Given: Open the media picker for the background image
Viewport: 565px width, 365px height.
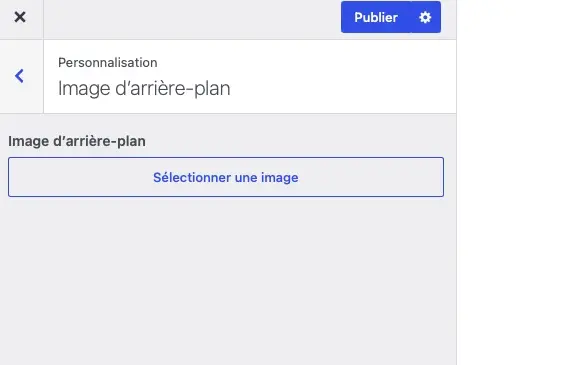Looking at the screenshot, I should pyautogui.click(x=226, y=177).
